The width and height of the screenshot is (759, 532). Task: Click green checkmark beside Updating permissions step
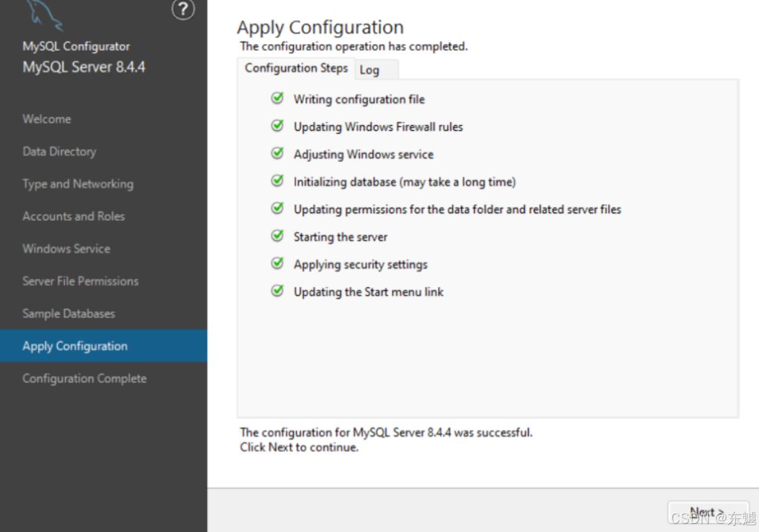(x=278, y=208)
